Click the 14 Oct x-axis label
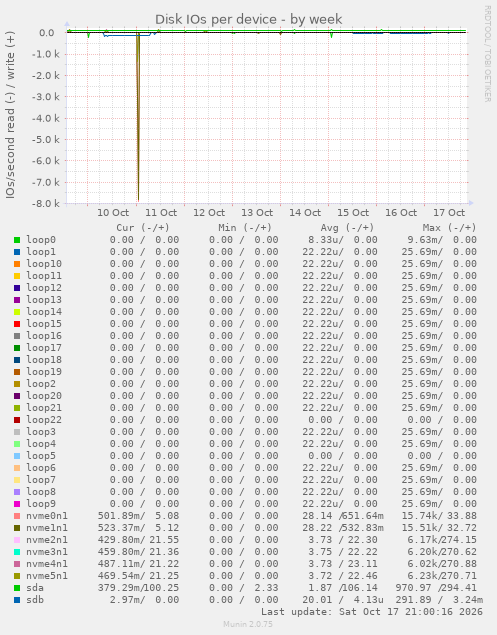Image resolution: width=497 pixels, height=635 pixels. tap(305, 213)
